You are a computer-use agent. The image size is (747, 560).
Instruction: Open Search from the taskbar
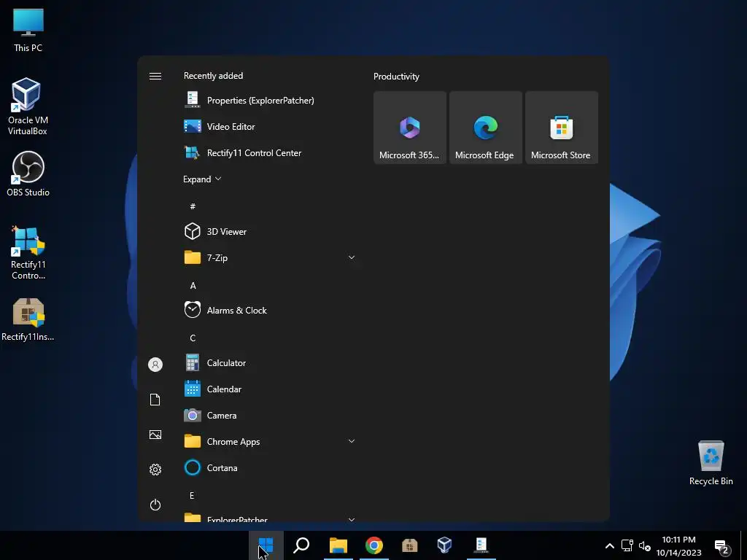click(x=301, y=545)
